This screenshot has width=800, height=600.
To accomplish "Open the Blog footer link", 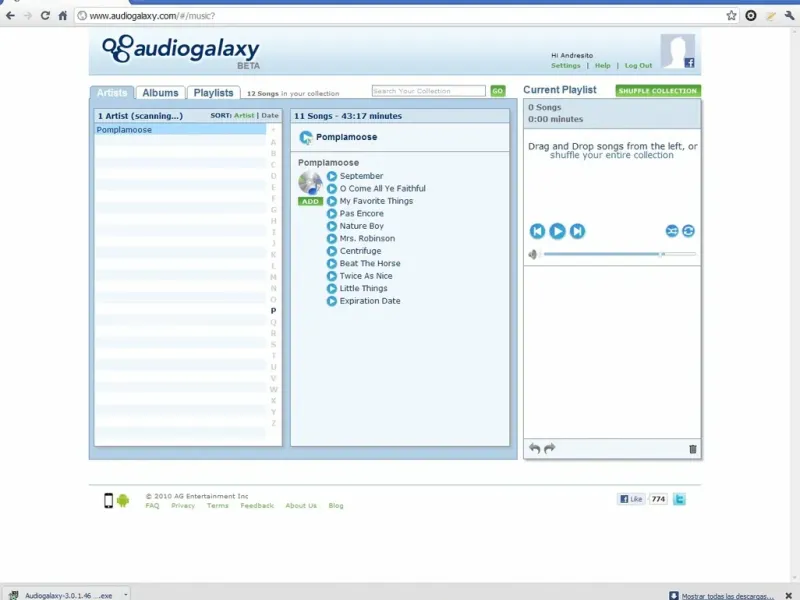I will click(x=336, y=506).
